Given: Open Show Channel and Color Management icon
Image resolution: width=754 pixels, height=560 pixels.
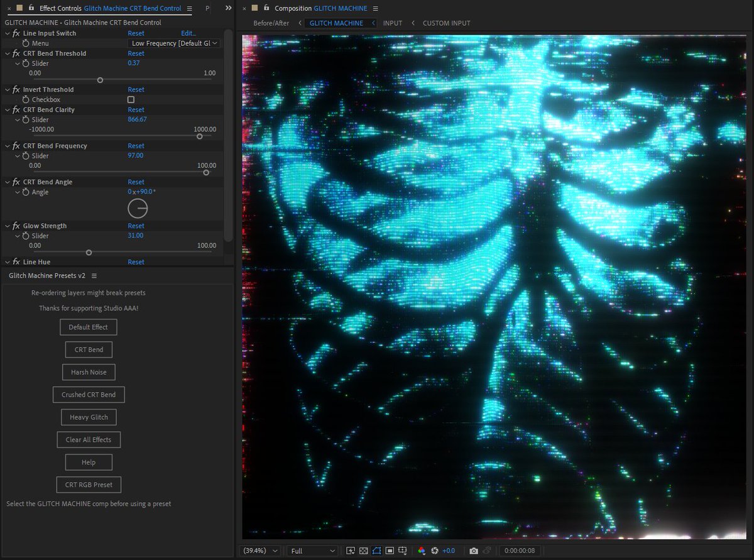Looking at the screenshot, I should (x=422, y=551).
